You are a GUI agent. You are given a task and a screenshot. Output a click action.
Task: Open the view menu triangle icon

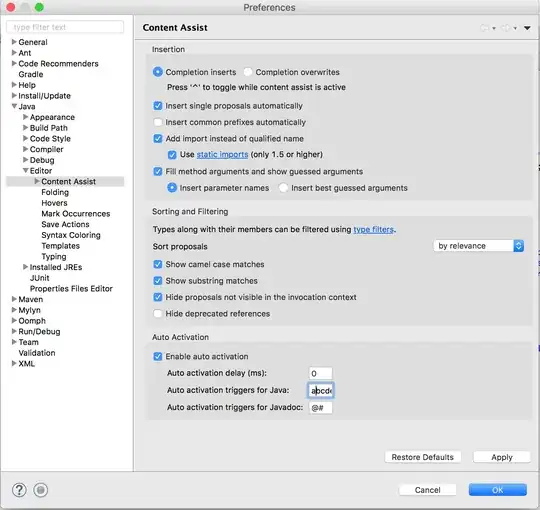527,28
